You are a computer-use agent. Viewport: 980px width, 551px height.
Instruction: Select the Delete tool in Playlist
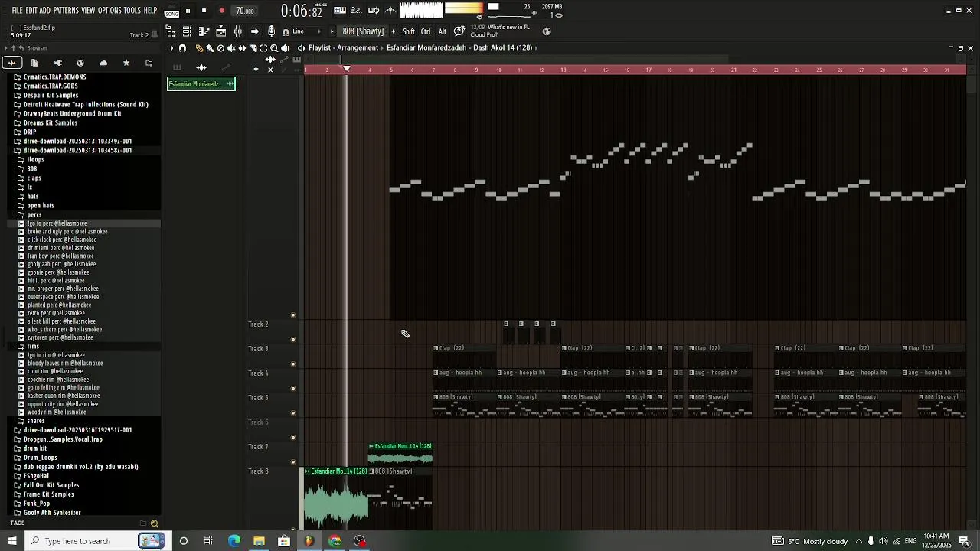(x=220, y=48)
